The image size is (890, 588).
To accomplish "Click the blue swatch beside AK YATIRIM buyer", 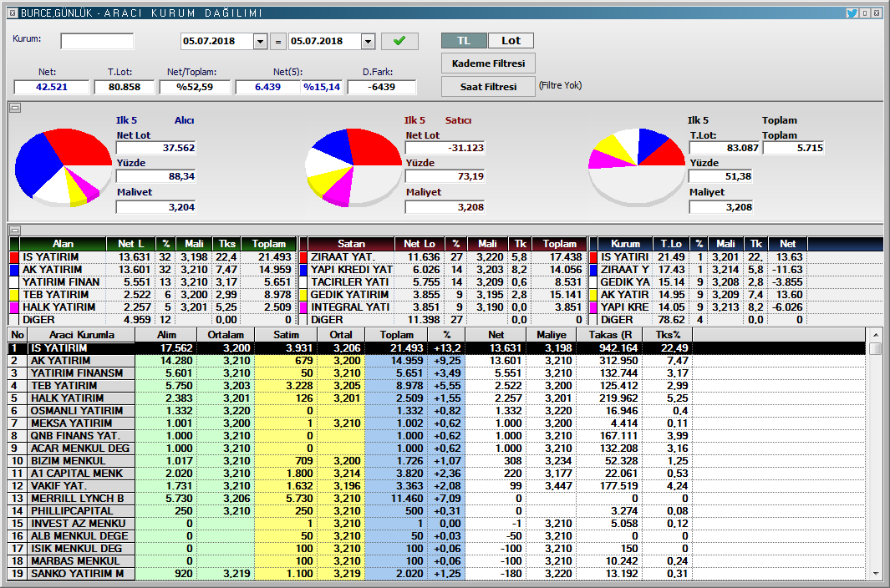I will pos(15,270).
